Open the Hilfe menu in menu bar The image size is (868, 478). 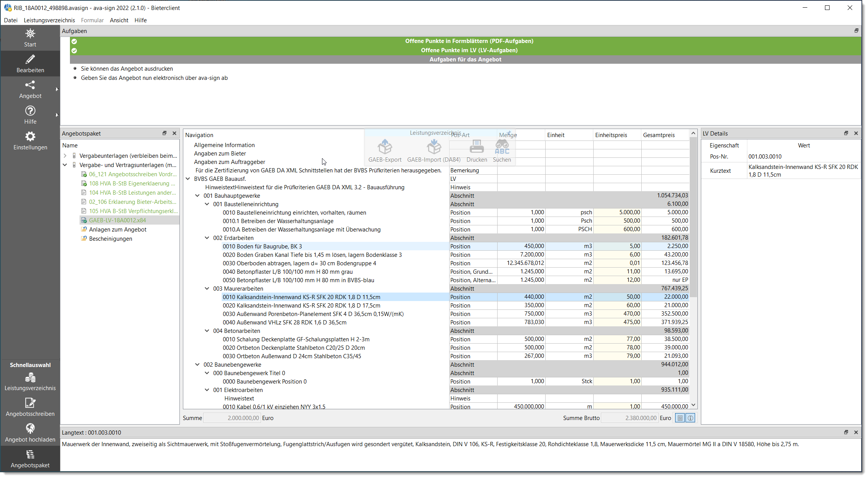pyautogui.click(x=141, y=20)
